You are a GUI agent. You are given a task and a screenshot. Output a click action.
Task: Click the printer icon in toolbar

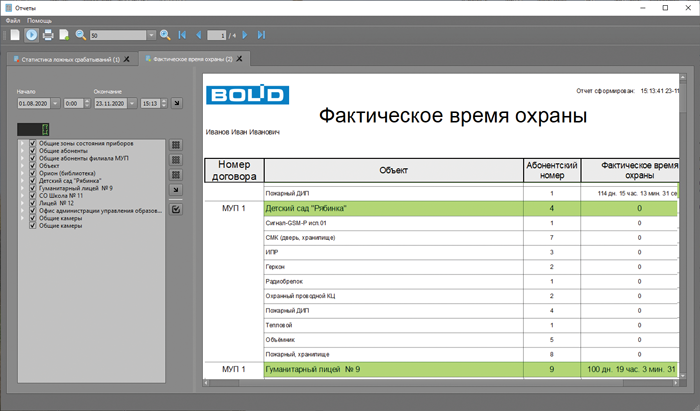[x=48, y=35]
